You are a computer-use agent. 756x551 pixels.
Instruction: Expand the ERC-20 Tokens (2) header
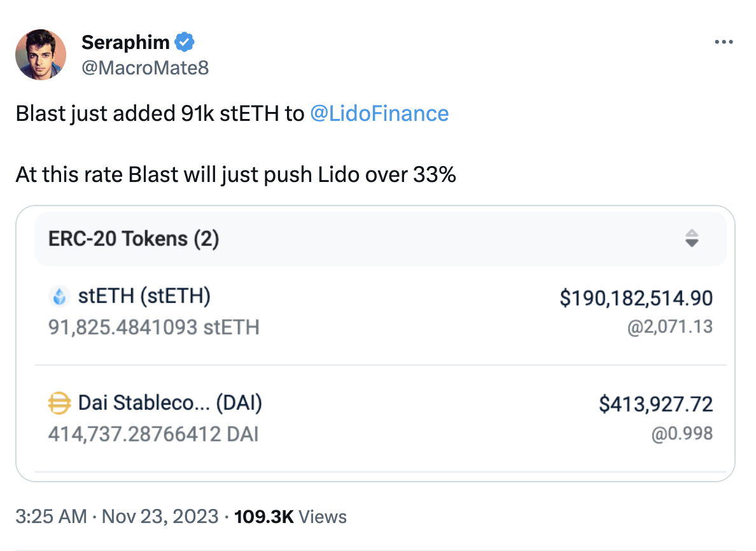(134, 239)
